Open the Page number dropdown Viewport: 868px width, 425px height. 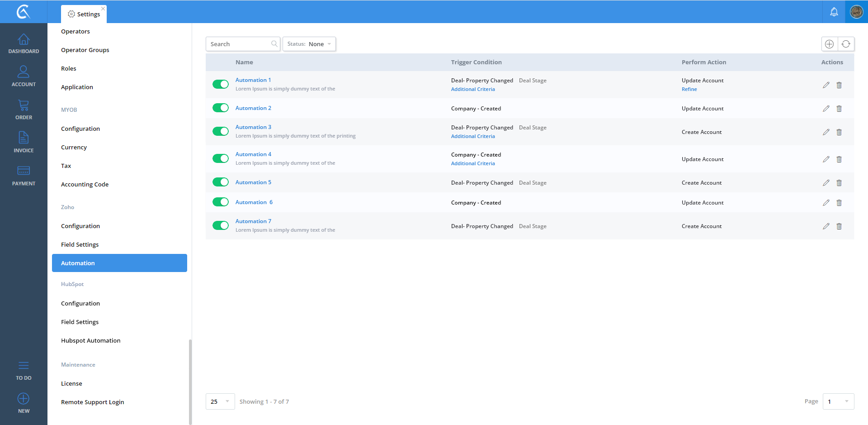click(838, 401)
